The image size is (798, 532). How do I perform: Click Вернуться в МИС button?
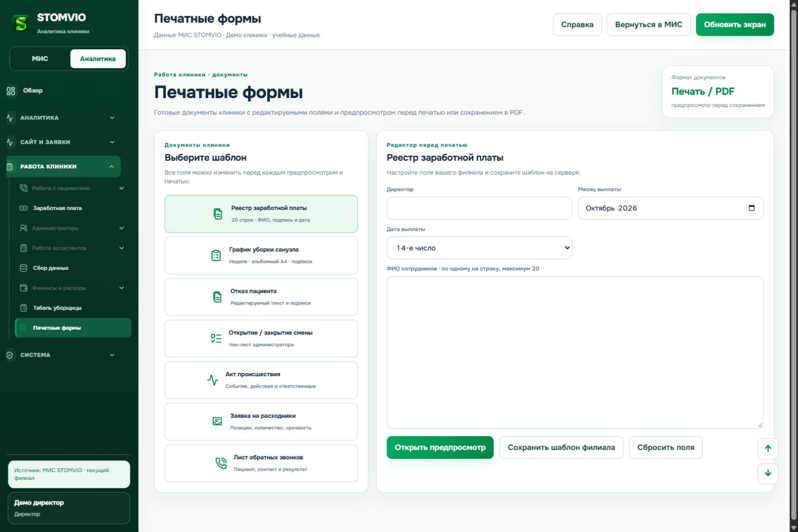[x=649, y=25]
